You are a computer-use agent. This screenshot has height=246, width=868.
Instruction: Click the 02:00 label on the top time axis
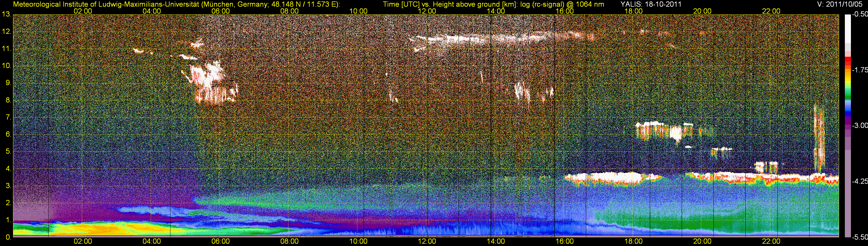(x=83, y=11)
